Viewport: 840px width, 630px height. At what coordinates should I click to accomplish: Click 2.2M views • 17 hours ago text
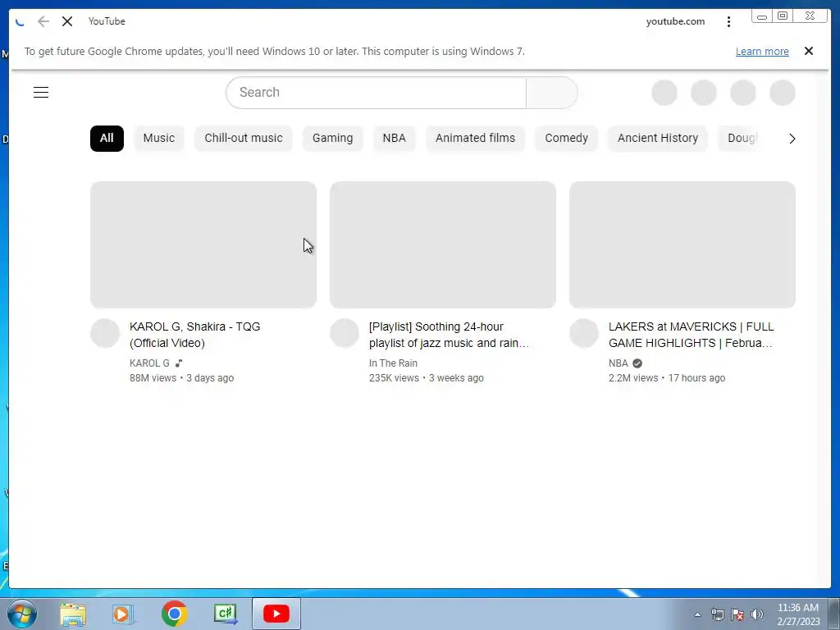pyautogui.click(x=667, y=378)
